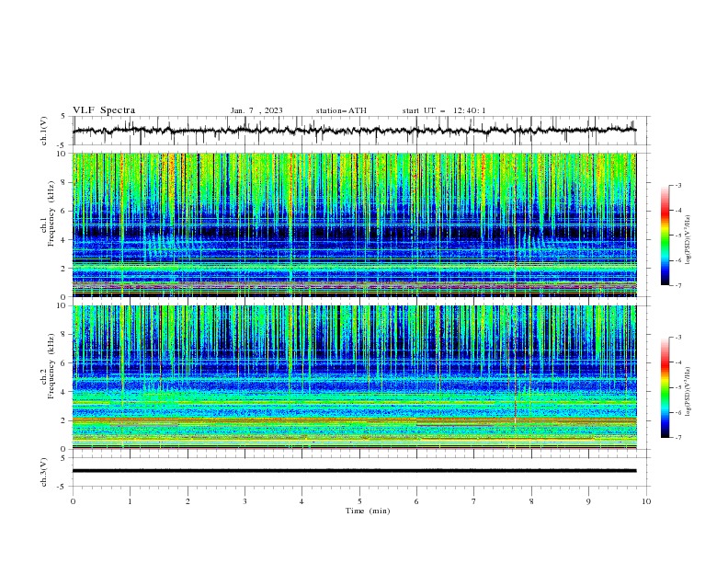
Task: Click the time axis tick label "1"
Action: [x=130, y=501]
